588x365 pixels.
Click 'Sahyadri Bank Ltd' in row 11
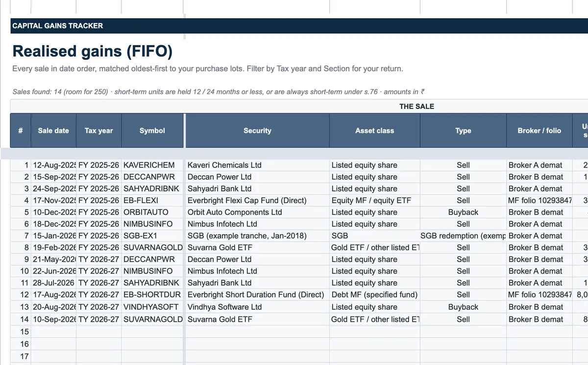tap(257, 283)
